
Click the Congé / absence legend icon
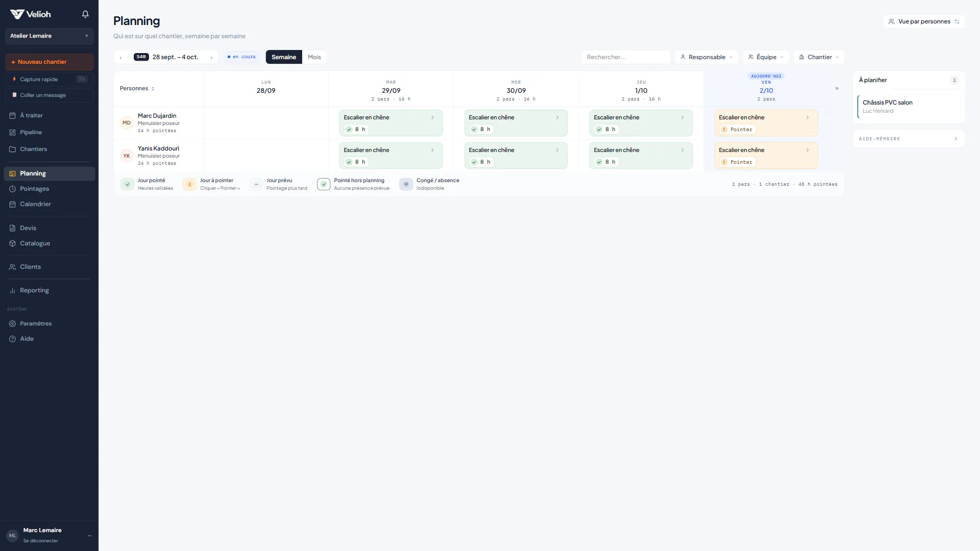click(406, 184)
